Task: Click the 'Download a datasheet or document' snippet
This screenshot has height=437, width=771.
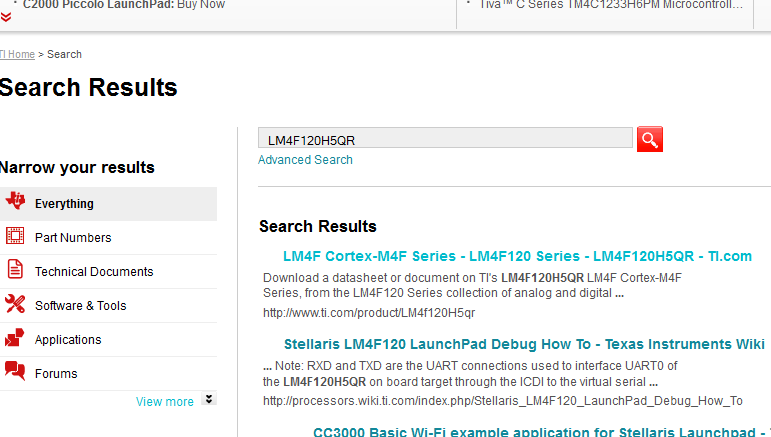Action: (472, 285)
